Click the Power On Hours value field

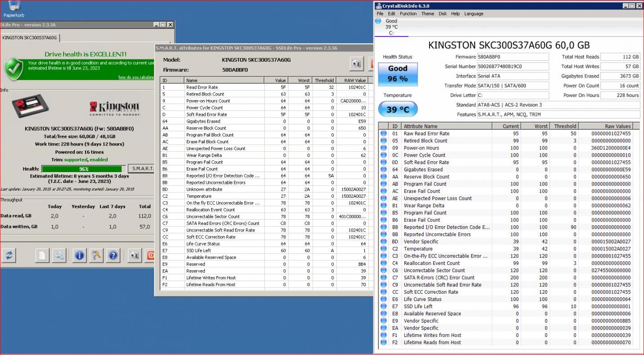coord(620,95)
